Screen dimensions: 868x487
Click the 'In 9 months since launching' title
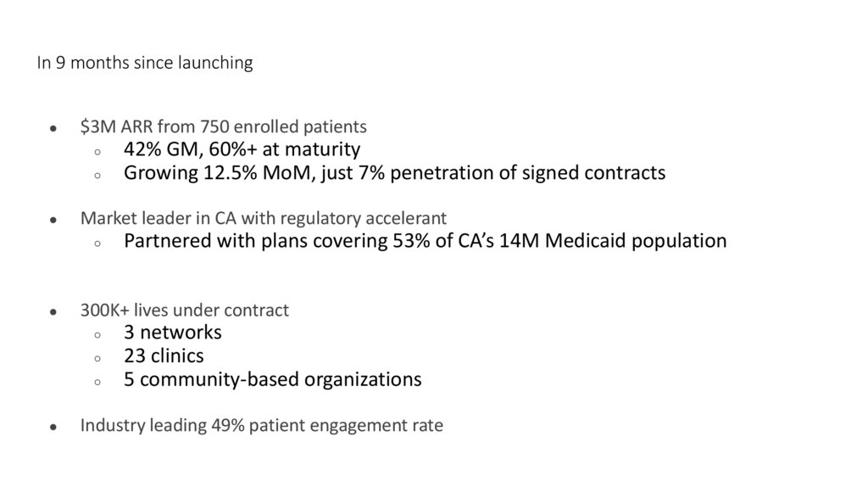(144, 64)
